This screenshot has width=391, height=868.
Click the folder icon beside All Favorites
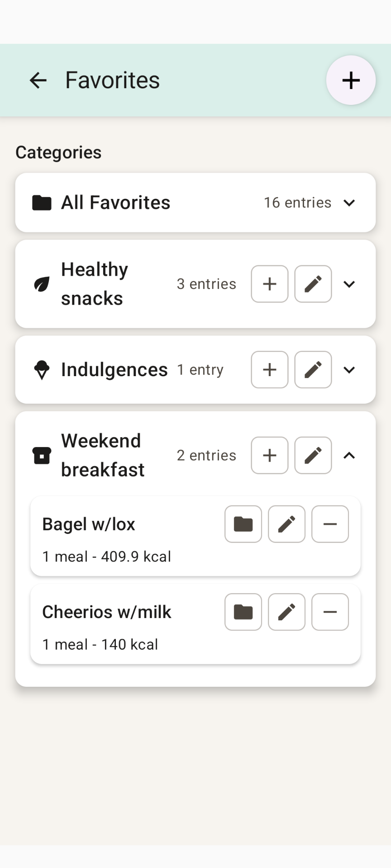(x=41, y=203)
